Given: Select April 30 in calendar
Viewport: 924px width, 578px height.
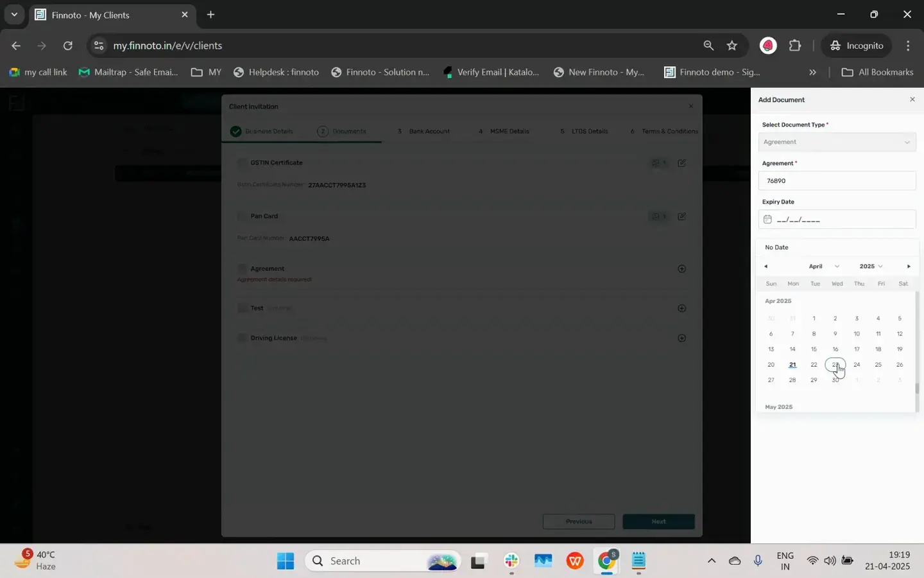Looking at the screenshot, I should [x=835, y=380].
